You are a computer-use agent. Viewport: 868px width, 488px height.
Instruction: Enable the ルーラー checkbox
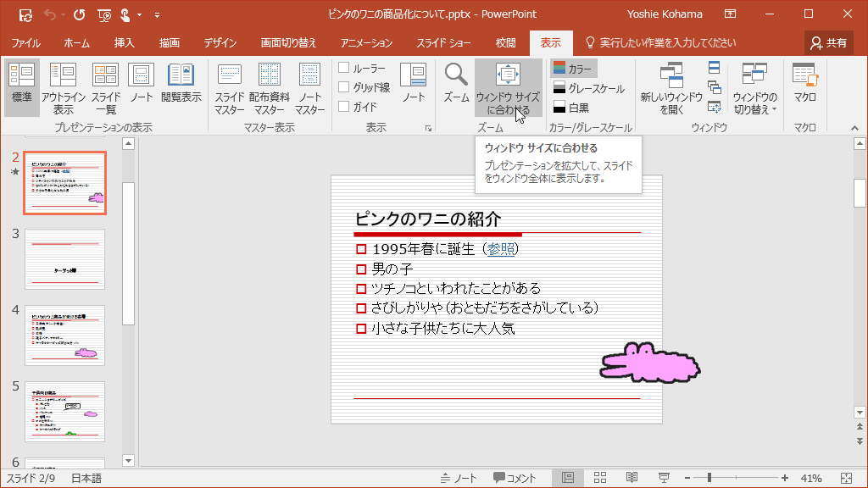click(344, 68)
